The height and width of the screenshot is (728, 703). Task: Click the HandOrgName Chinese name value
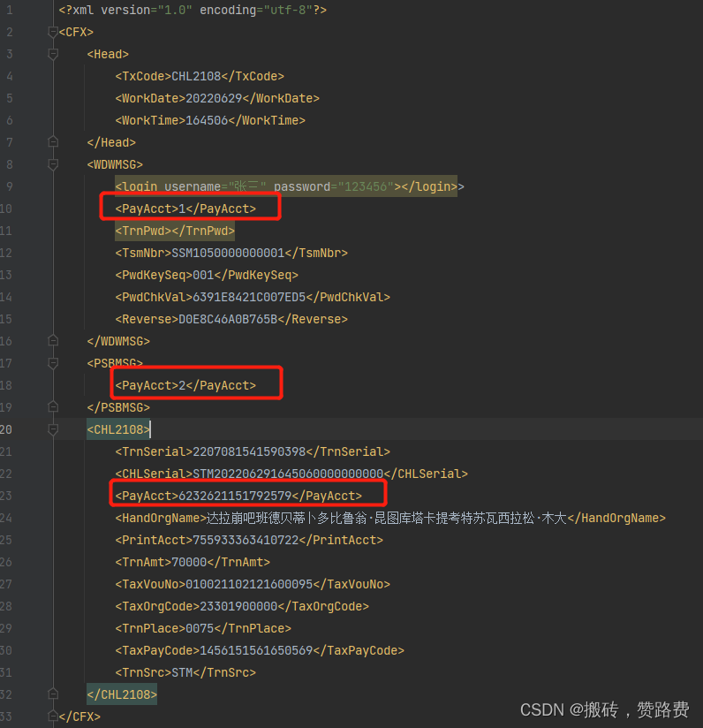tap(387, 518)
